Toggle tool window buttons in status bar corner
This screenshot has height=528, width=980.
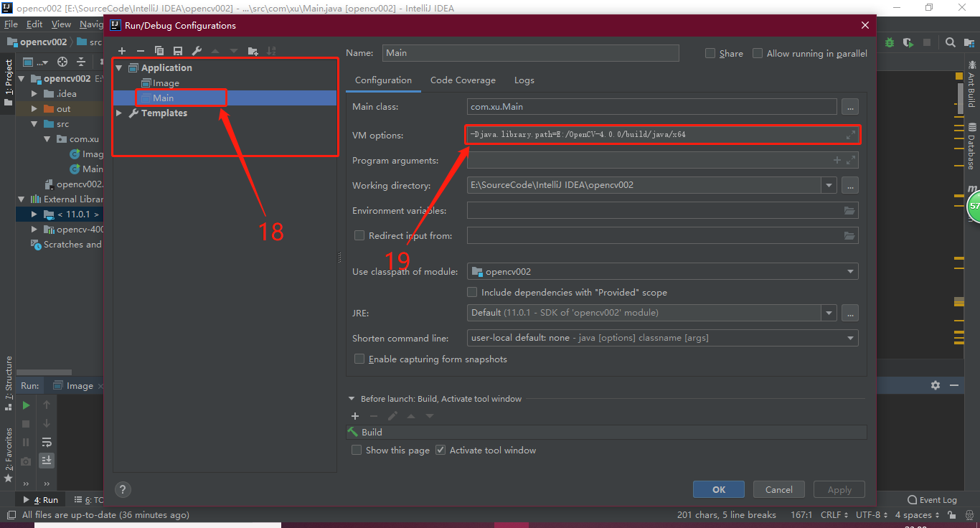tap(11, 515)
